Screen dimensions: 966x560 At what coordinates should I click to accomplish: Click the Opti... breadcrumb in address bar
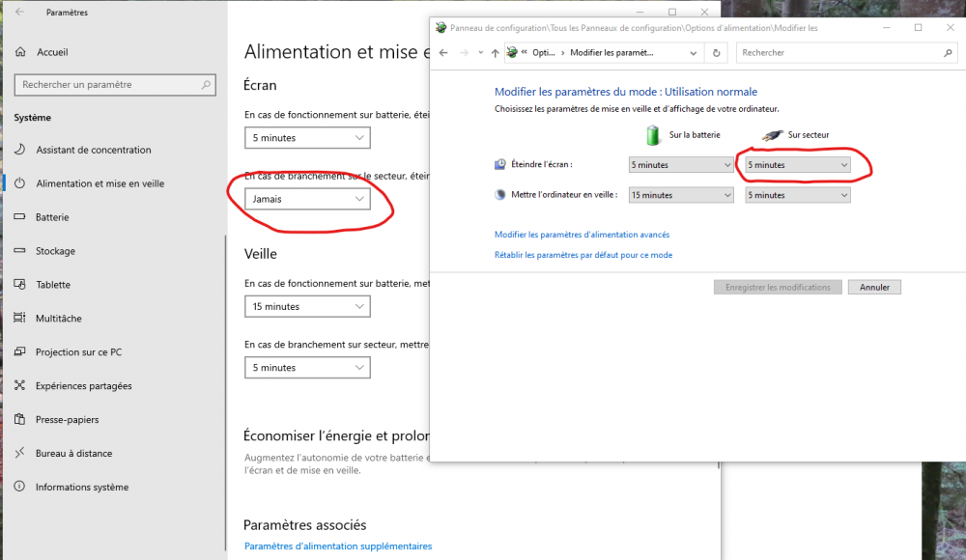click(543, 53)
